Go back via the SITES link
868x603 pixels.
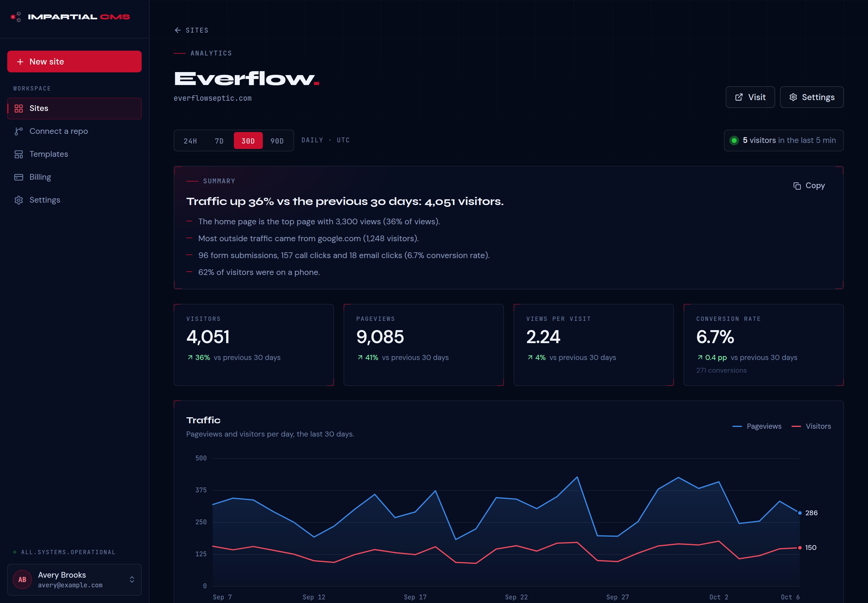click(191, 30)
